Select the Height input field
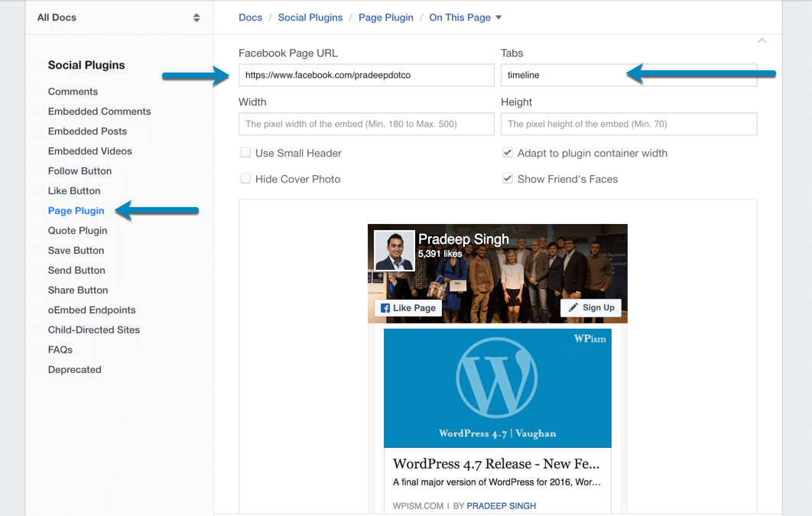This screenshot has height=516, width=812. click(x=628, y=124)
